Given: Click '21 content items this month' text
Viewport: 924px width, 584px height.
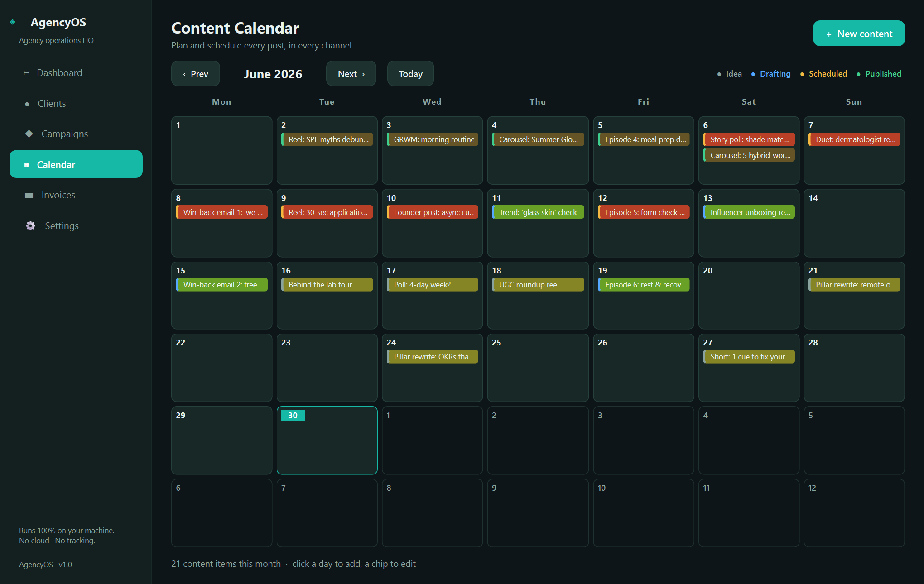Looking at the screenshot, I should point(226,564).
